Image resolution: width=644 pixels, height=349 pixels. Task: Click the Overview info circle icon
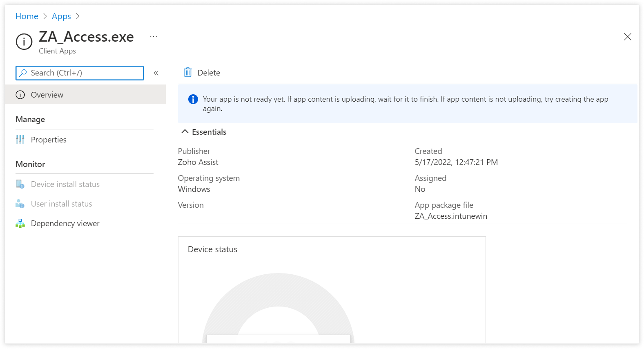[x=20, y=95]
